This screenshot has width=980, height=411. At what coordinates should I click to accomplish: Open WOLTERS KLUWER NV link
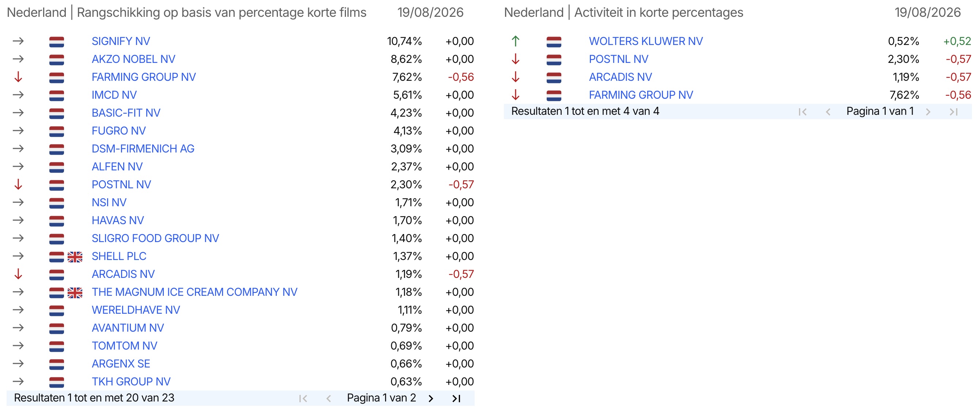646,41
